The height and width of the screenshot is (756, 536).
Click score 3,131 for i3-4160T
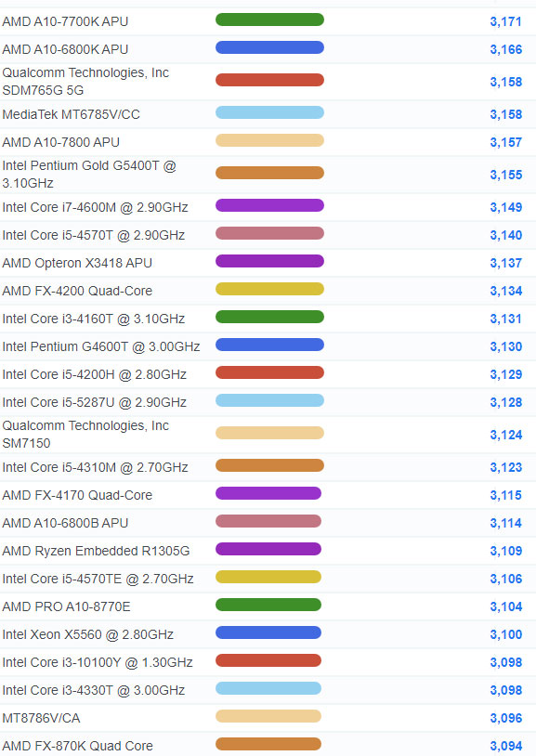click(x=505, y=319)
